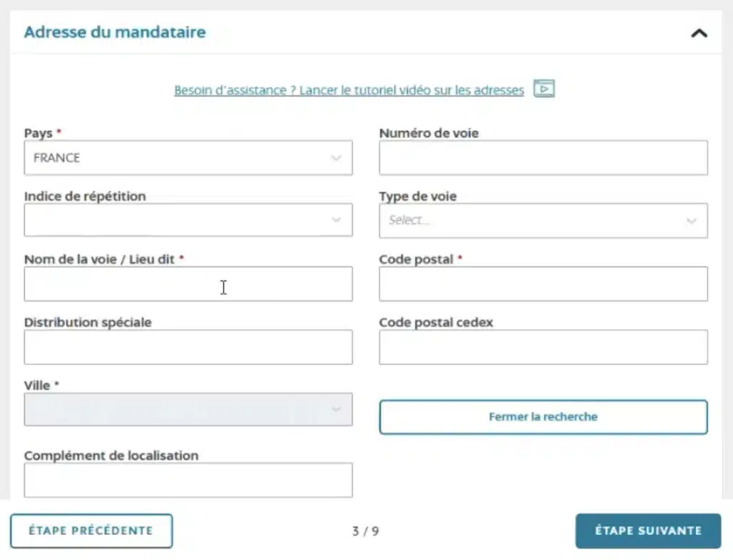Play the address tutorial video icon

click(x=543, y=89)
